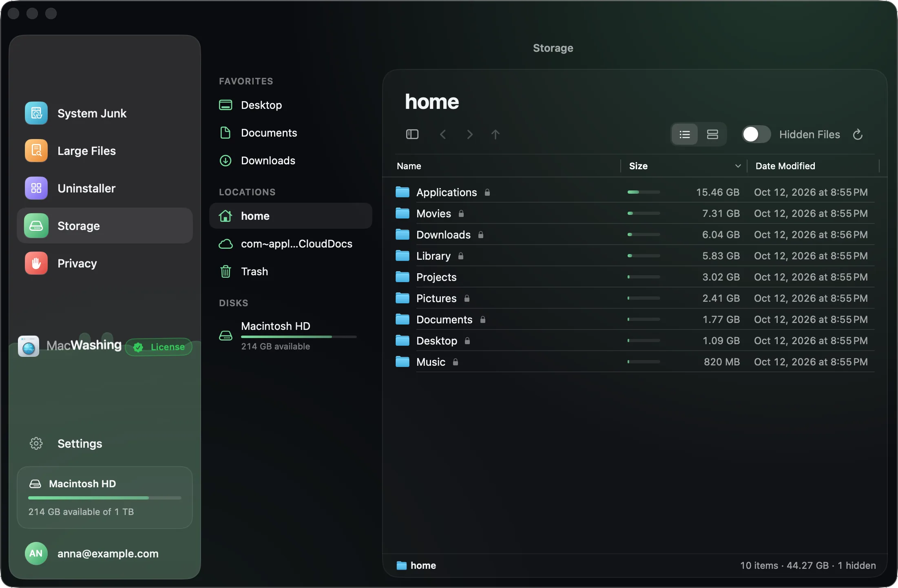Viewport: 898px width, 588px height.
Task: Open the System Junk module icon
Action: click(36, 113)
